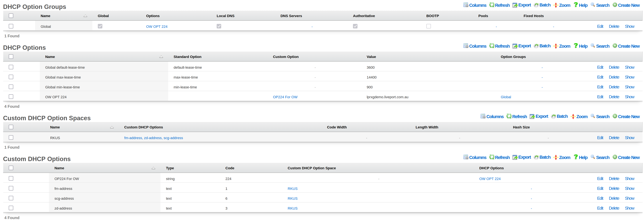
Task: Export the DHCP Option Groups list
Action: click(x=521, y=5)
